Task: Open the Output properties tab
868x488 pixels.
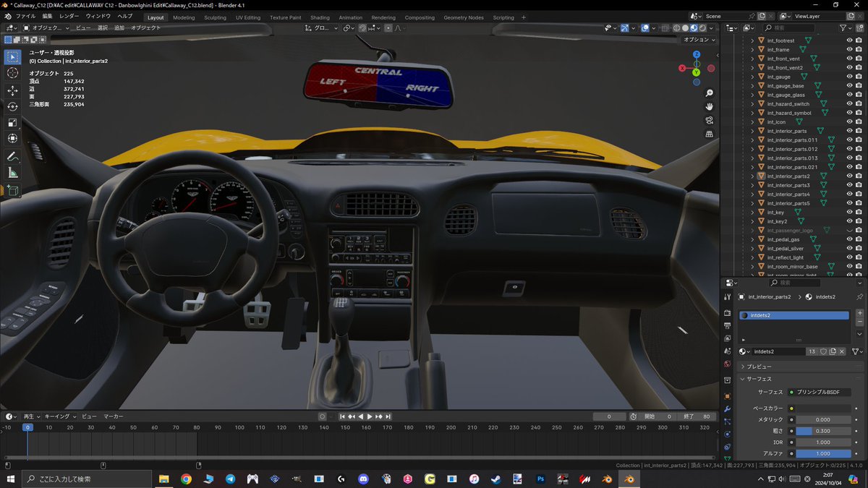Action: [x=727, y=326]
